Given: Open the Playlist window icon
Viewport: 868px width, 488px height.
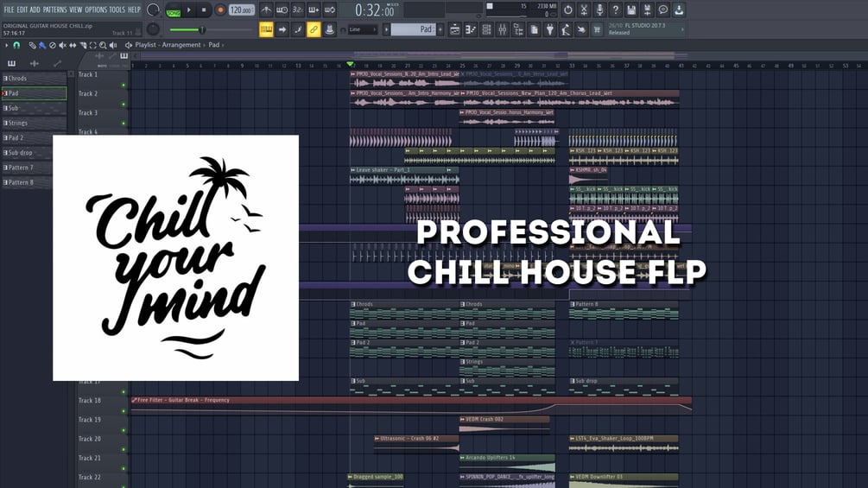Looking at the screenshot, I should pos(454,29).
